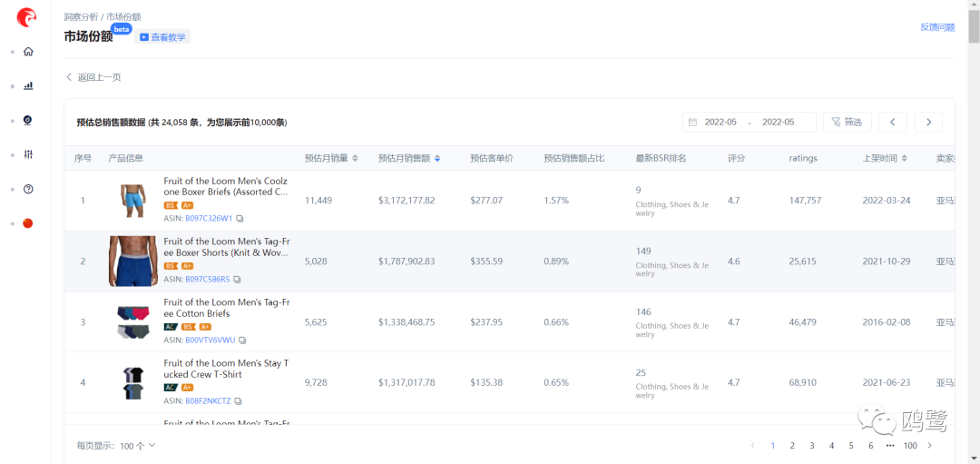Go back via 返回上一页
This screenshot has width=980, height=464.
(x=93, y=77)
